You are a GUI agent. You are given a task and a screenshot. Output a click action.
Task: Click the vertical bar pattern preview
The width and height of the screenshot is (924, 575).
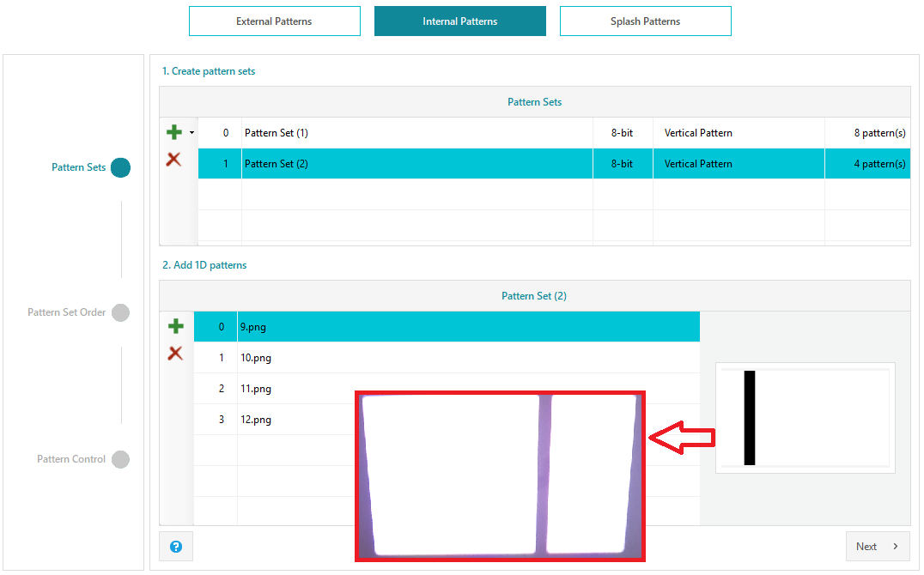[x=805, y=417]
